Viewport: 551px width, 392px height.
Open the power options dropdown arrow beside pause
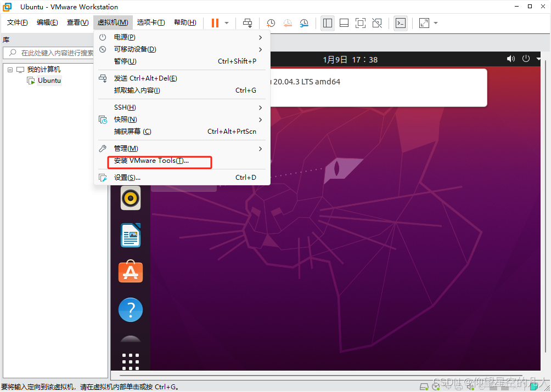227,23
